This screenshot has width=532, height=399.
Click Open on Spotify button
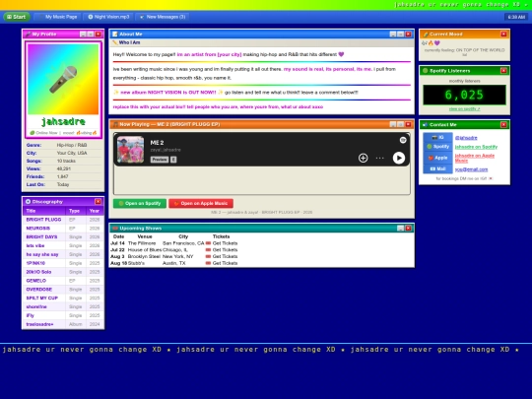pyautogui.click(x=140, y=203)
